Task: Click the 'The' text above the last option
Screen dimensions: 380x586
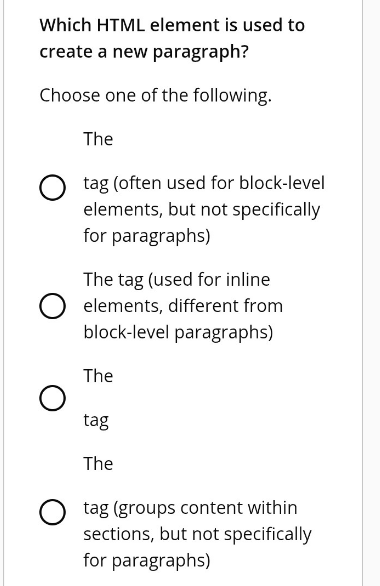Action: [x=98, y=464]
